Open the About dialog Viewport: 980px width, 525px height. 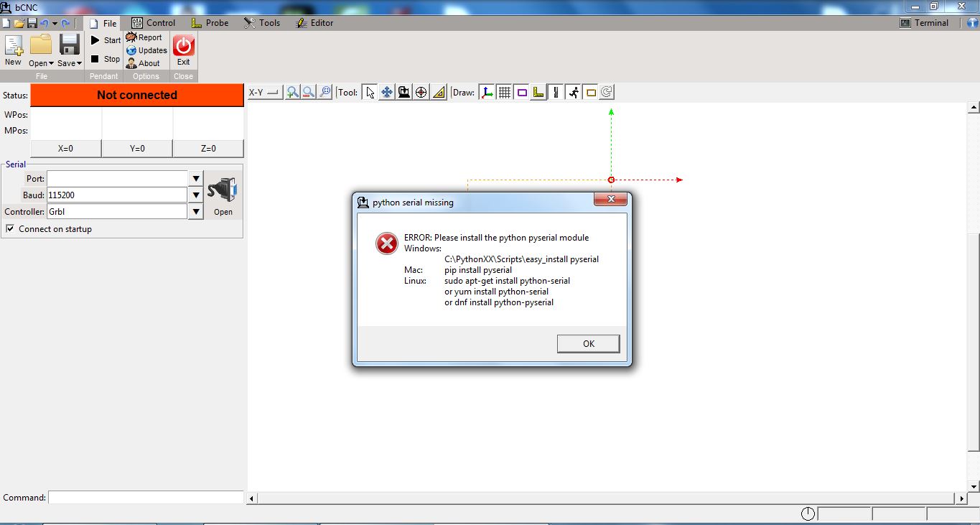pos(143,63)
